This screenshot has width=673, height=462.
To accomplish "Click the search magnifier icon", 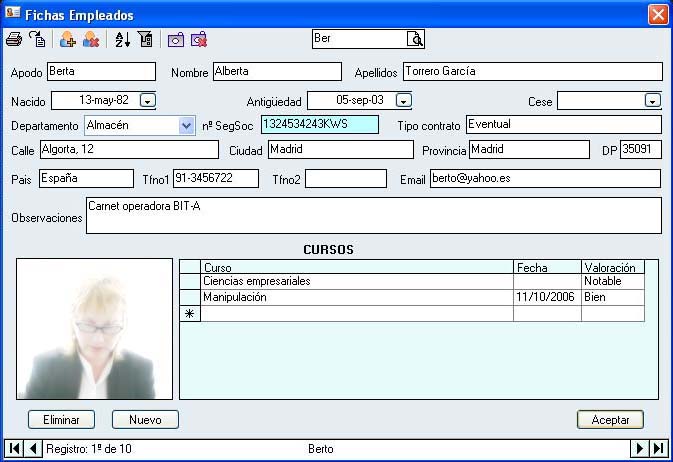I will click(415, 39).
